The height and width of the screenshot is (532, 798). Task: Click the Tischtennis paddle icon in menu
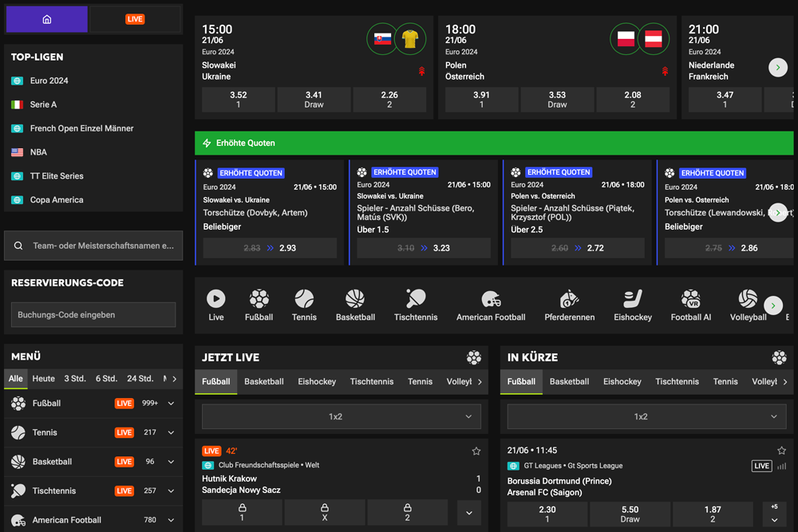click(x=18, y=491)
